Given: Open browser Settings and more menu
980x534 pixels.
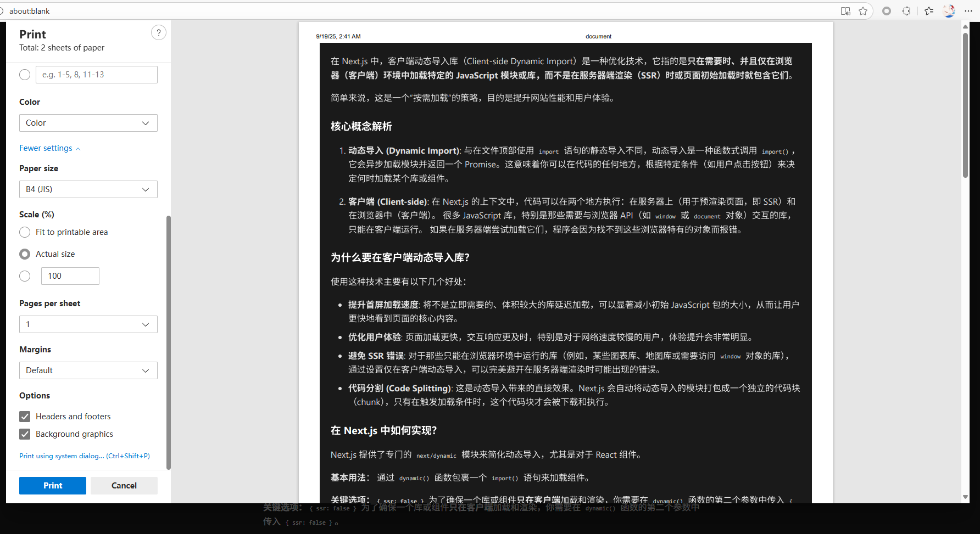Looking at the screenshot, I should (x=968, y=11).
